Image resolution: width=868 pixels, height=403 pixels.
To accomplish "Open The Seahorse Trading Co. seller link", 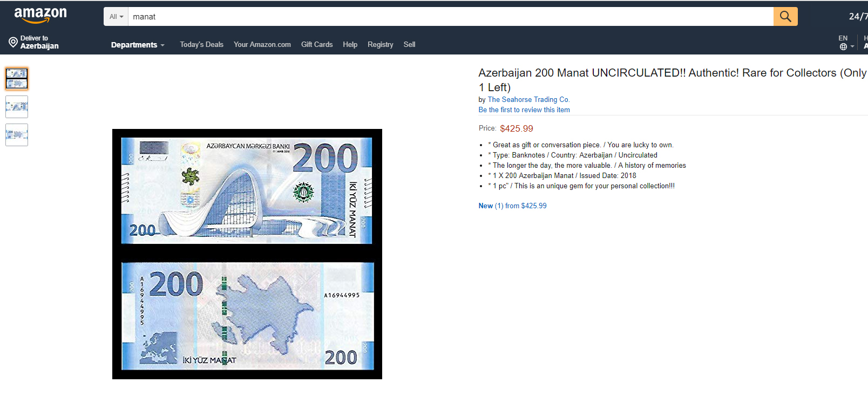I will click(x=528, y=100).
